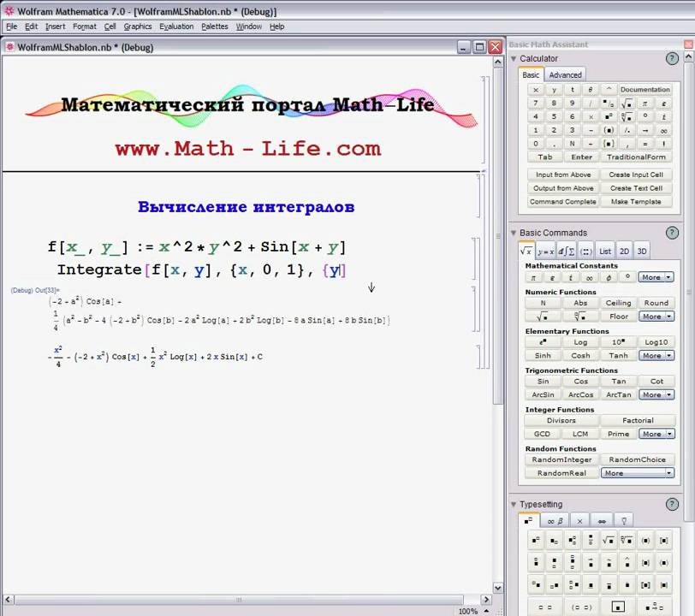Insert power template in Calculator keypad
Screen dimensions: 695x616
click(609, 116)
